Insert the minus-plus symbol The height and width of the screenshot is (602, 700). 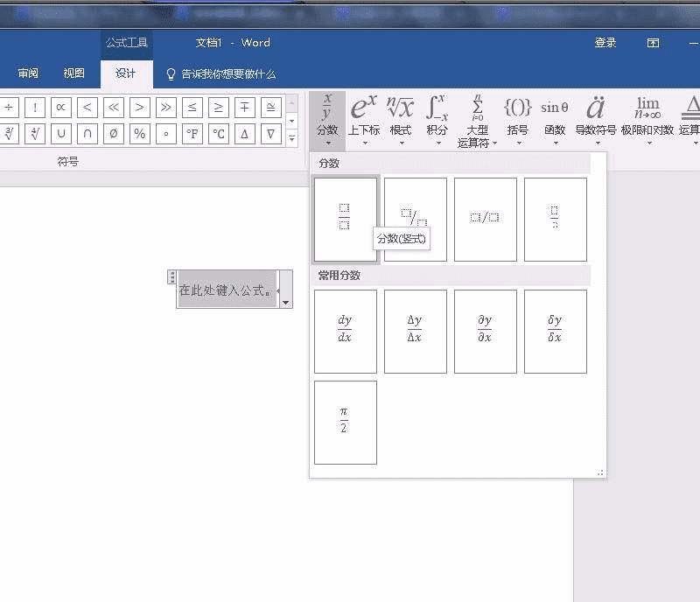[245, 108]
